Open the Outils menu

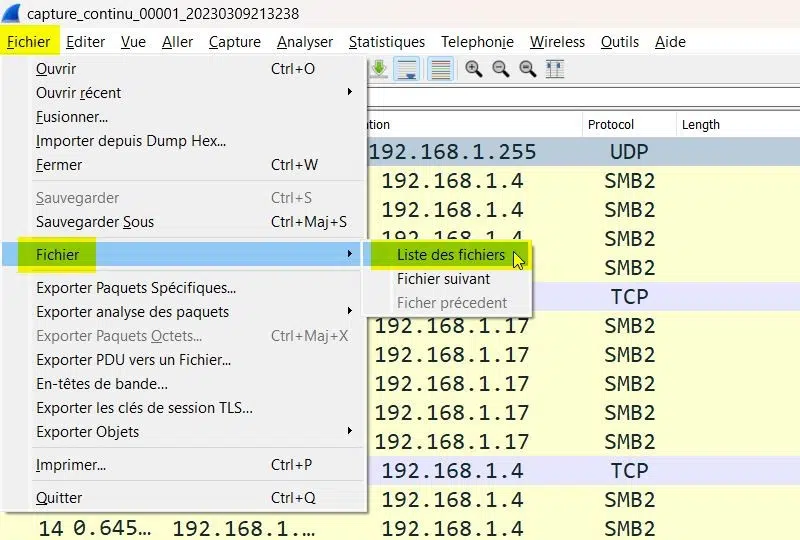tap(619, 42)
